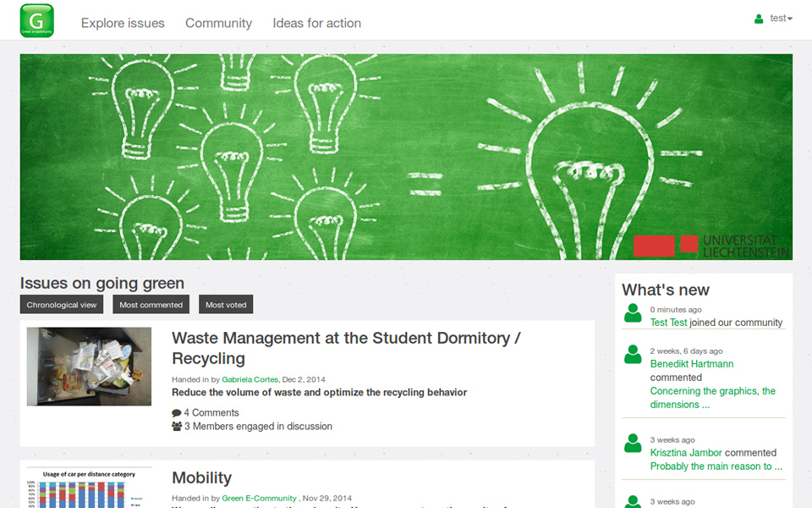The image size is (812, 508).
Task: Click the '0 minutes ago' timestamp
Action: pos(676,310)
